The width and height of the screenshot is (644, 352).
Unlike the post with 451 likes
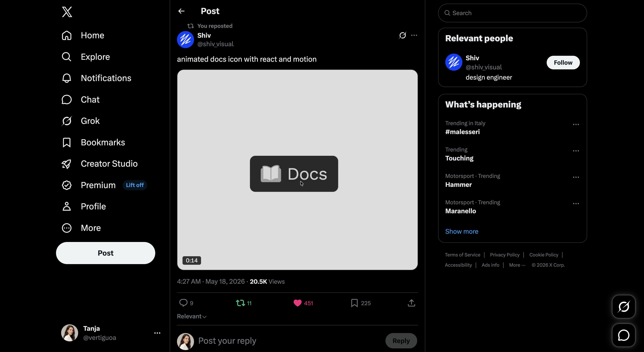pos(303,303)
